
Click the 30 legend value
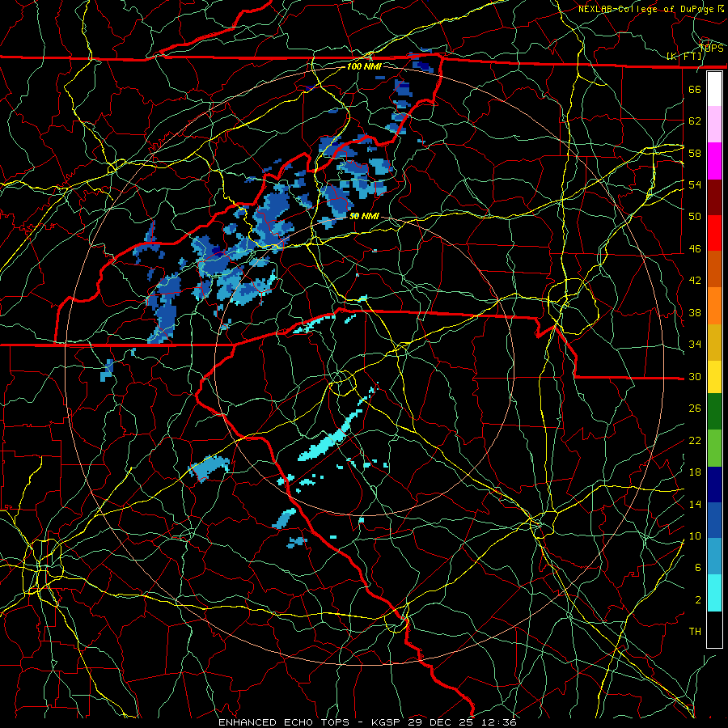point(695,376)
